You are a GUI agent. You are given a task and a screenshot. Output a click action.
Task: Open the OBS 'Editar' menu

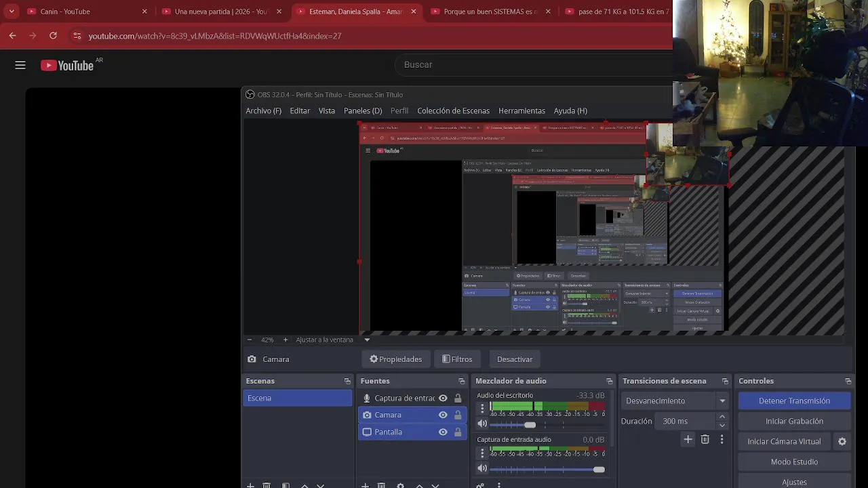[x=300, y=110]
